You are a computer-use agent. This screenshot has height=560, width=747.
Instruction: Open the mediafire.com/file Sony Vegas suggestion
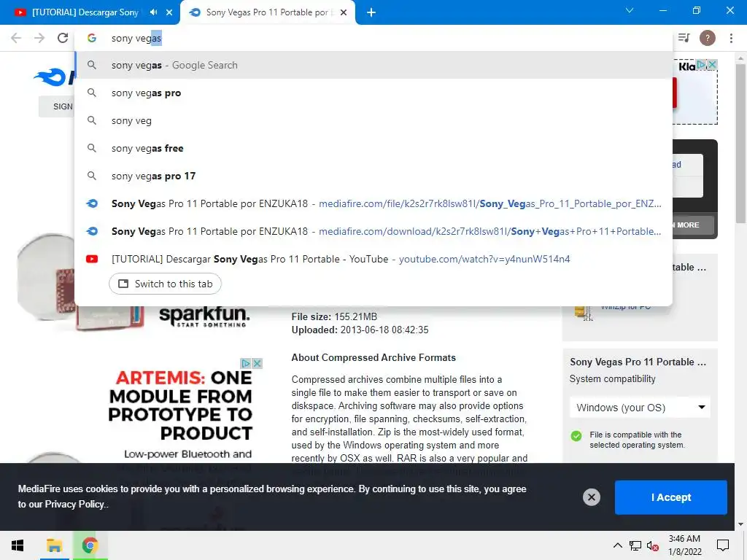(x=373, y=203)
